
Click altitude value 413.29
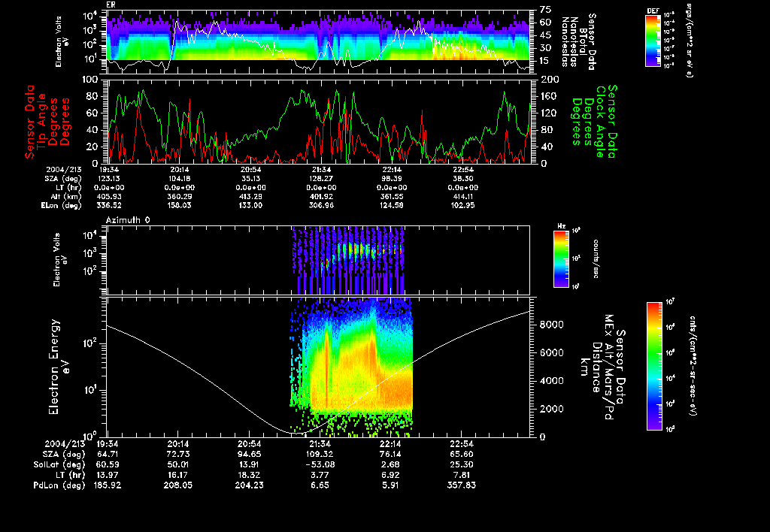250,197
